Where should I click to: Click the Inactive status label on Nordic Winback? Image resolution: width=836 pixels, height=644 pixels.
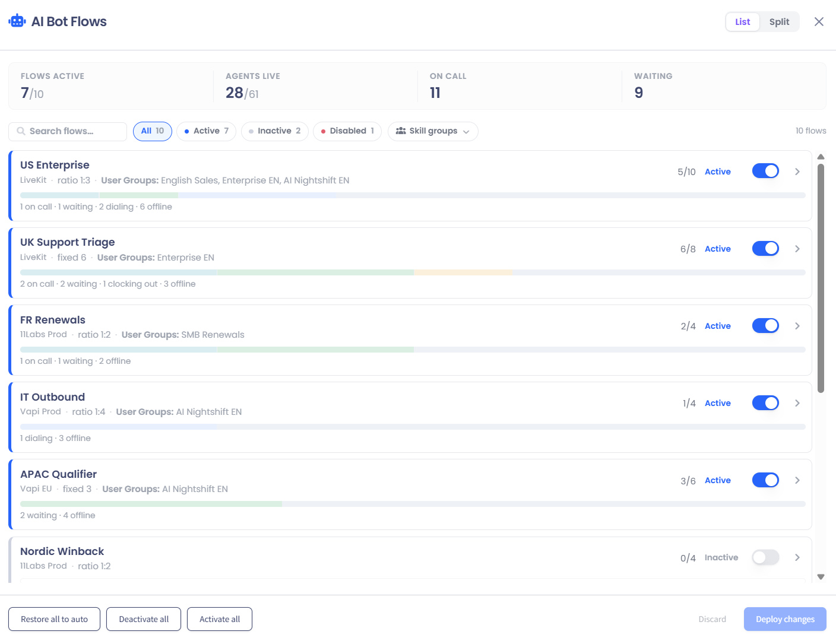(x=721, y=557)
